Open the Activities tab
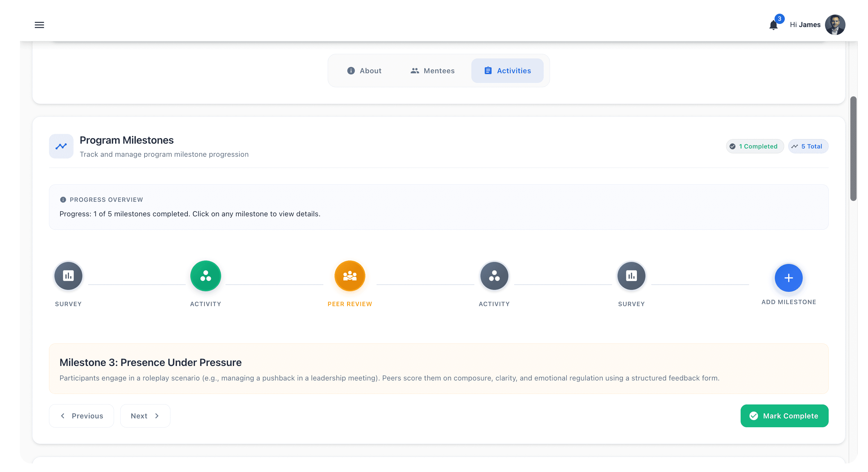The width and height of the screenshot is (868, 472). [x=508, y=71]
